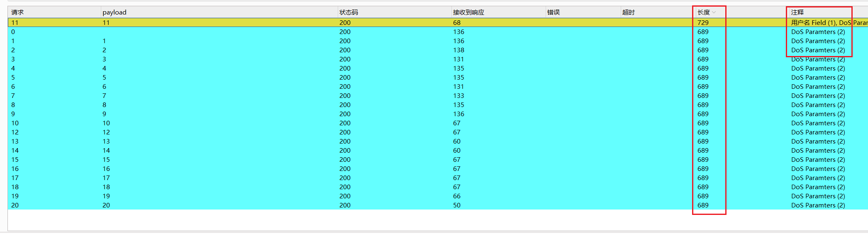Select request number 3 in 请求 column
The height and width of the screenshot is (234, 868).
tap(13, 59)
